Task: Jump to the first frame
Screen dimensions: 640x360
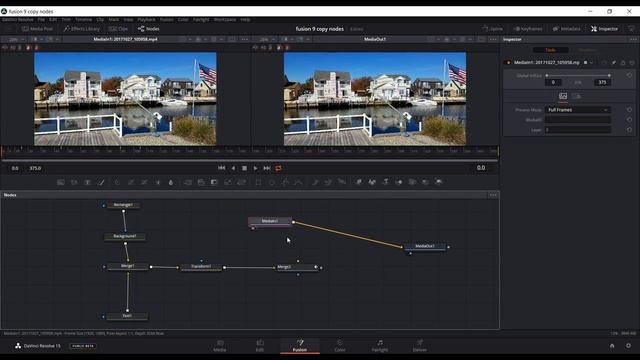Action: click(222, 168)
